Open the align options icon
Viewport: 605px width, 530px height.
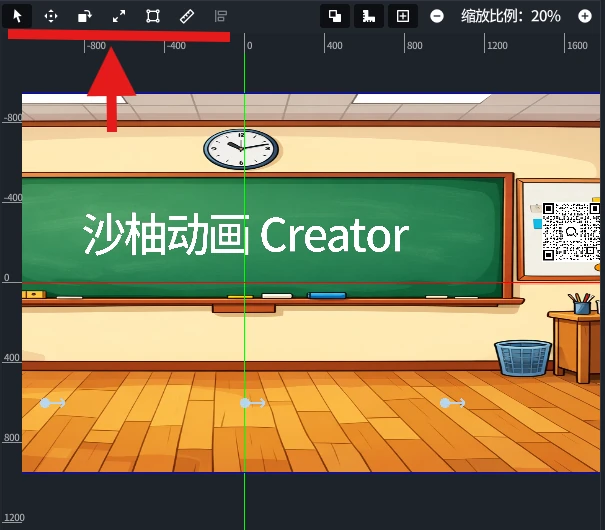point(221,16)
